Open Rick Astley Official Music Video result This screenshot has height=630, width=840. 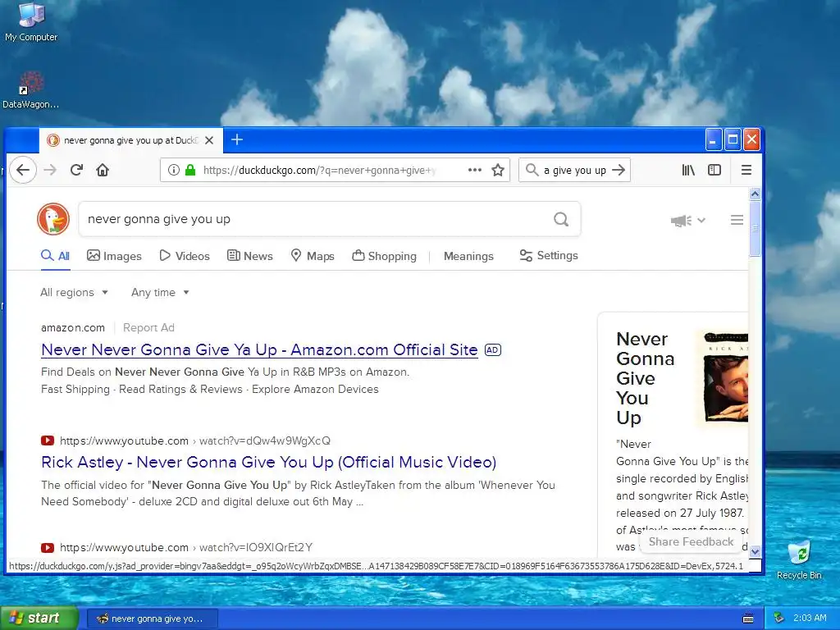269,462
